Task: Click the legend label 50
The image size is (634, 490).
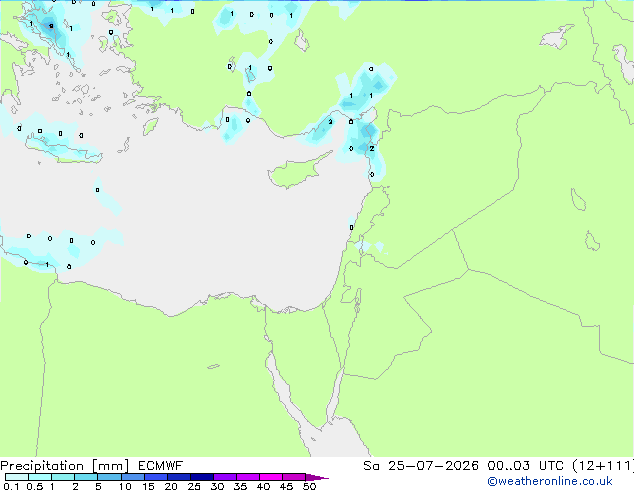Action: pos(309,486)
